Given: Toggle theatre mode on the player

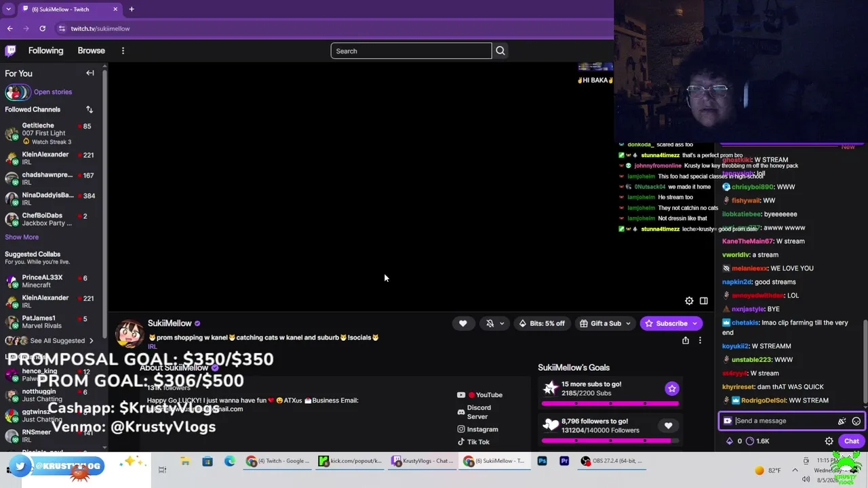Looking at the screenshot, I should [704, 301].
